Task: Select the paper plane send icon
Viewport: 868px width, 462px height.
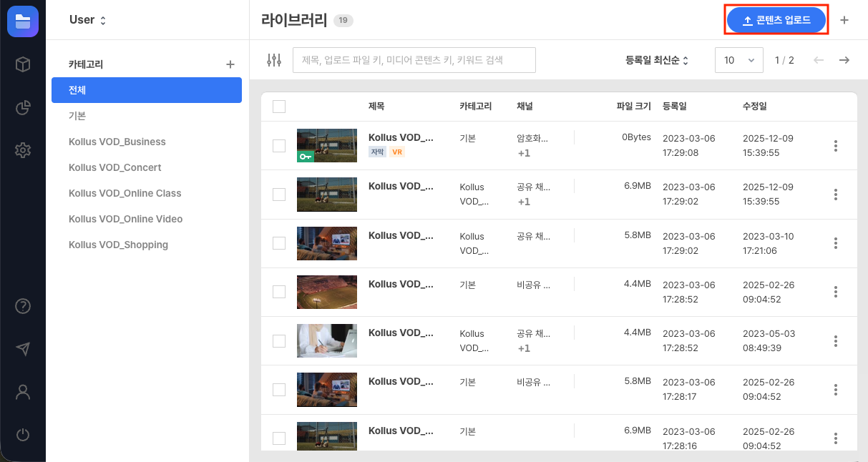Action: click(22, 348)
